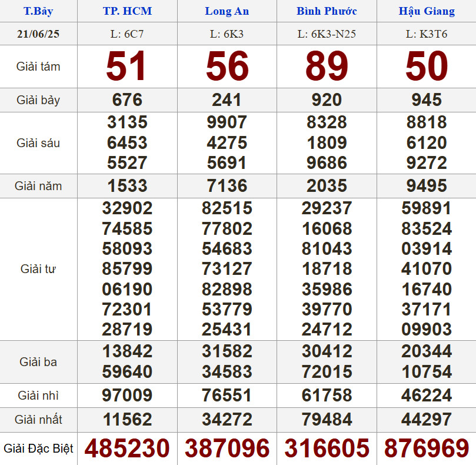Select the lottery code L: 6C7
476x465 pixels.
tap(127, 34)
